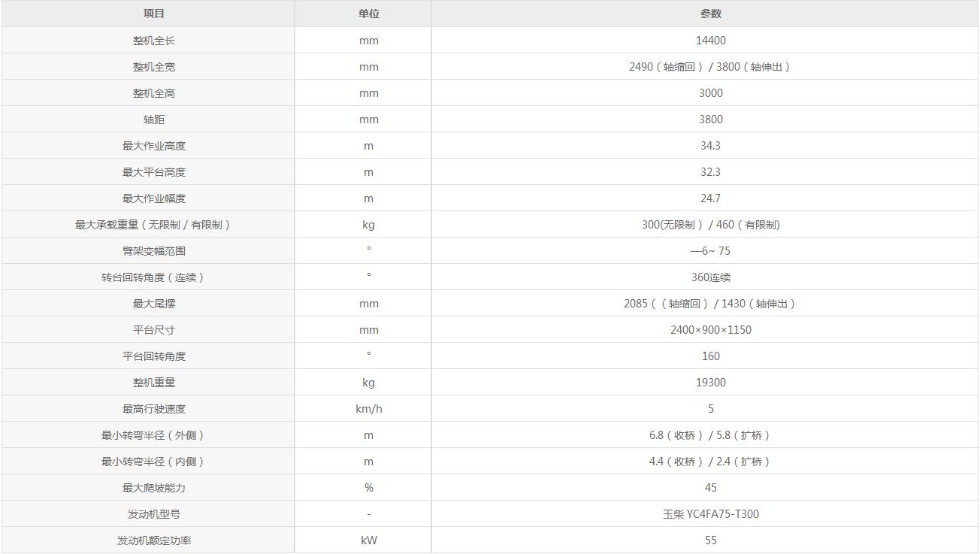The width and height of the screenshot is (980, 554).
Task: Click the 最大平台高度 row label
Action: tap(154, 172)
